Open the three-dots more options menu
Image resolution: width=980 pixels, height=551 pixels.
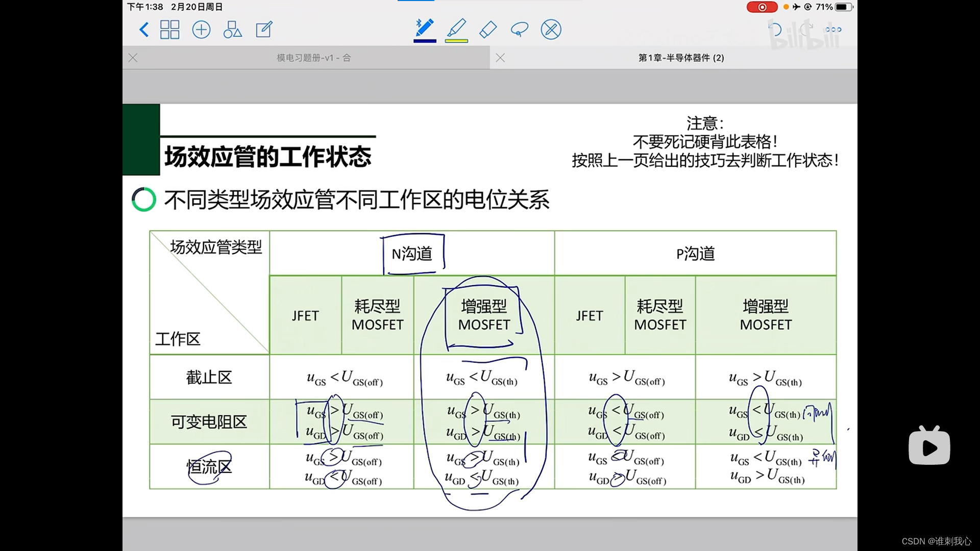point(833,30)
